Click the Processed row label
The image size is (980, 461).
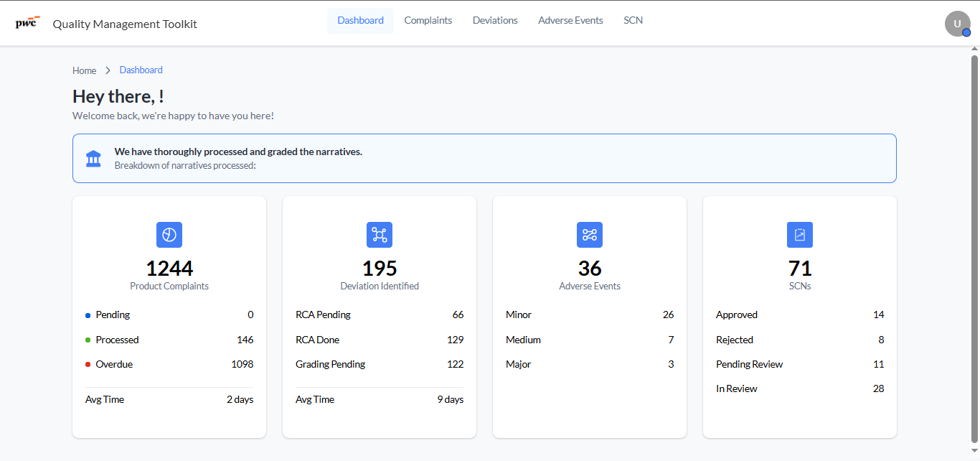[x=117, y=340]
